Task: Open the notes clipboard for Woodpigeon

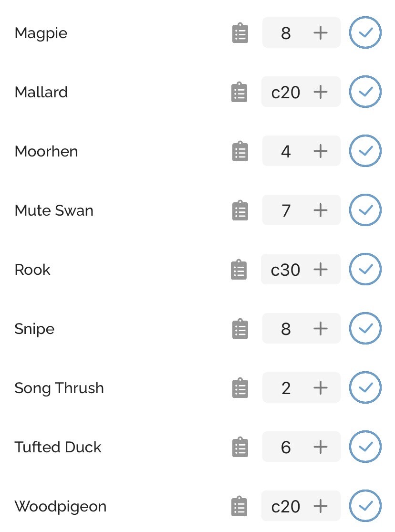Action: tap(239, 506)
